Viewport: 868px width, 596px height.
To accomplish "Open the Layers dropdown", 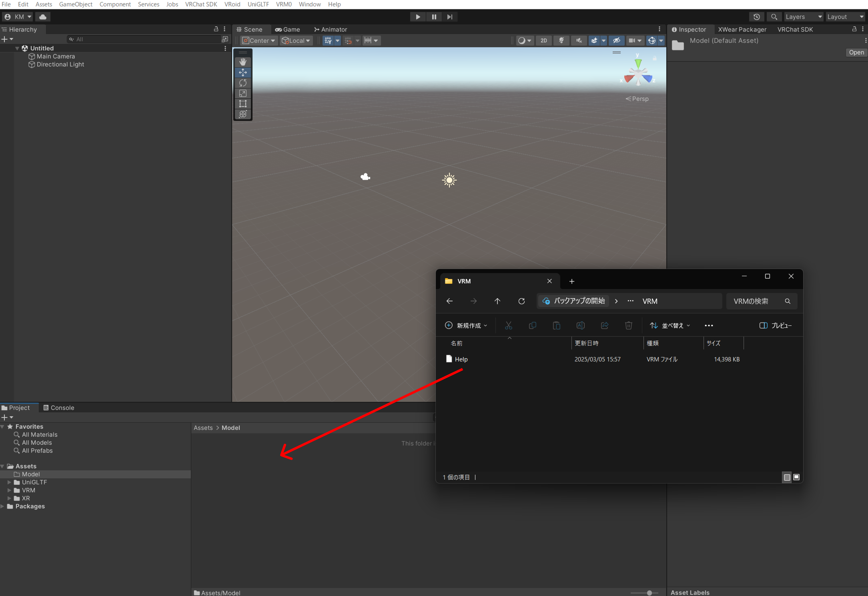I will pos(803,17).
